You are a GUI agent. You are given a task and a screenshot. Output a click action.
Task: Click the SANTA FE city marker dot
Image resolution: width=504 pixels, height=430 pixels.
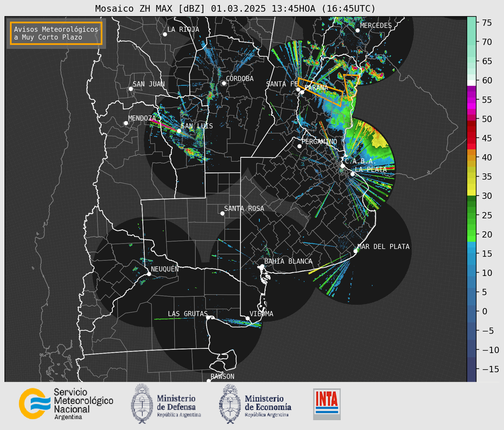pos(298,89)
